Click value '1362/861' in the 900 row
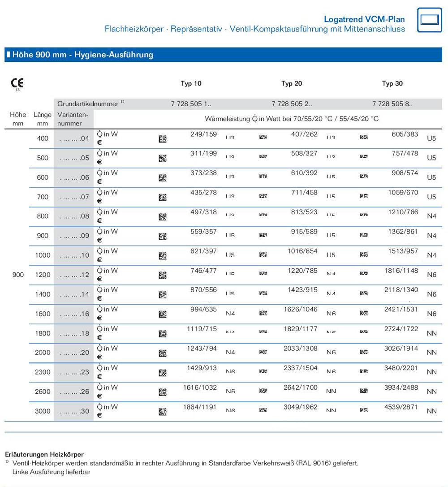The height and width of the screenshot is (487, 448). [x=403, y=232]
